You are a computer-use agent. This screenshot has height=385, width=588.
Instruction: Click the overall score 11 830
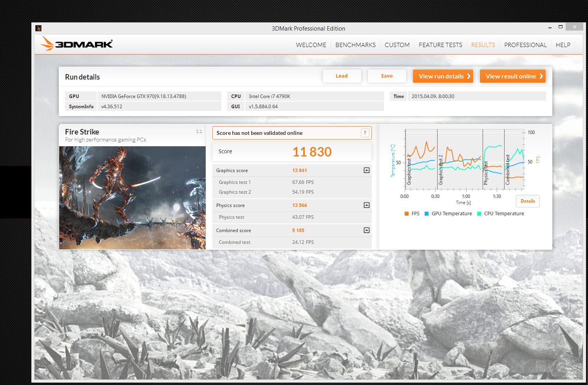pos(312,152)
